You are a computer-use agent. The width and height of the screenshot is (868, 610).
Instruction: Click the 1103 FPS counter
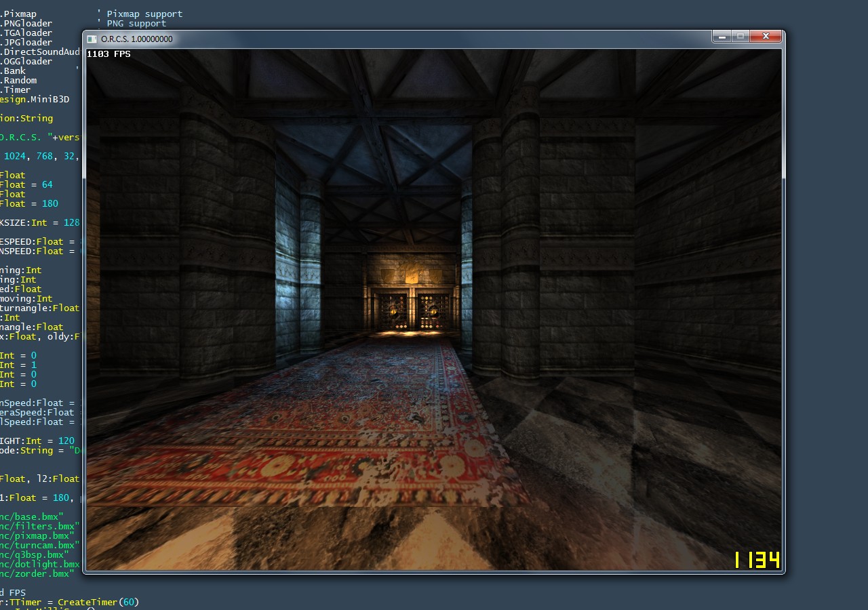click(x=108, y=54)
